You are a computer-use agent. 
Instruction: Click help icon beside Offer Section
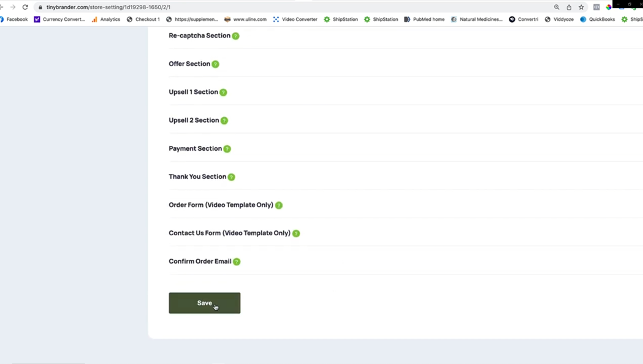[x=215, y=64]
